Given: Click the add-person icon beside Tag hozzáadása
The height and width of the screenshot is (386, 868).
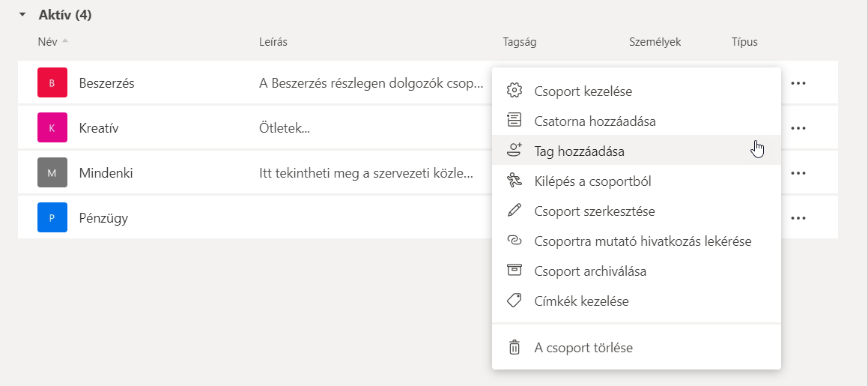Looking at the screenshot, I should (x=514, y=151).
